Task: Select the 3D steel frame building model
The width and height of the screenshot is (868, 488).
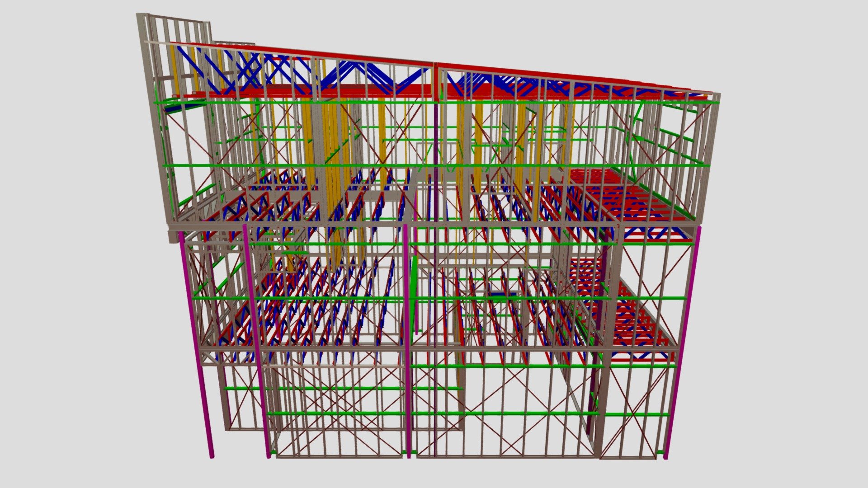Action: [428, 236]
